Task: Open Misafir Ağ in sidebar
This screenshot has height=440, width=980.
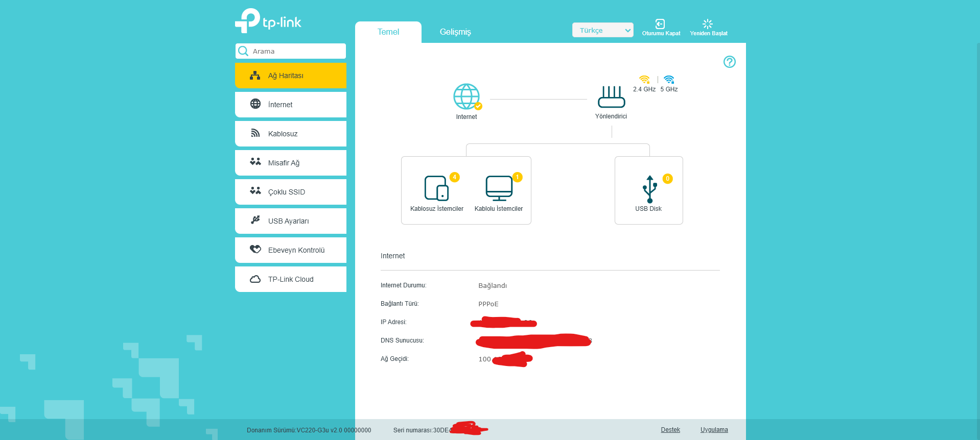Action: 290,163
